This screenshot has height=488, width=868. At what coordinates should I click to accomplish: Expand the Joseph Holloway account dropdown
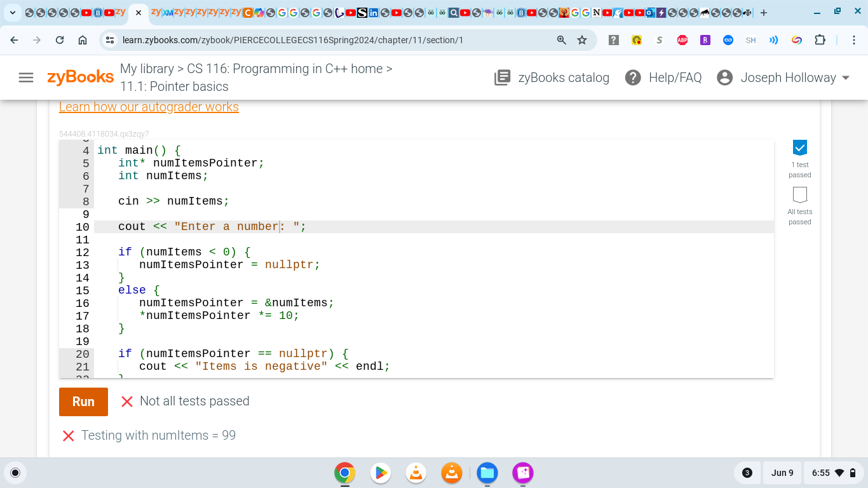pos(783,78)
